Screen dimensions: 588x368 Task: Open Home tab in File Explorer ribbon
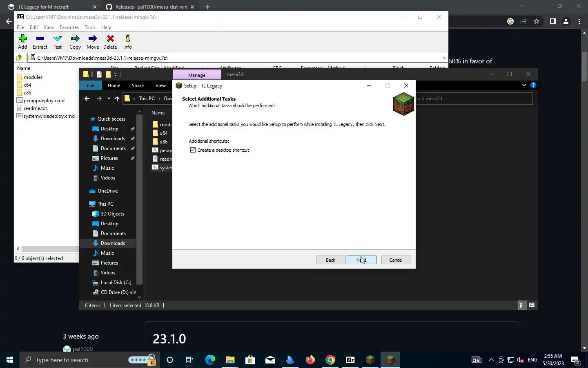114,85
